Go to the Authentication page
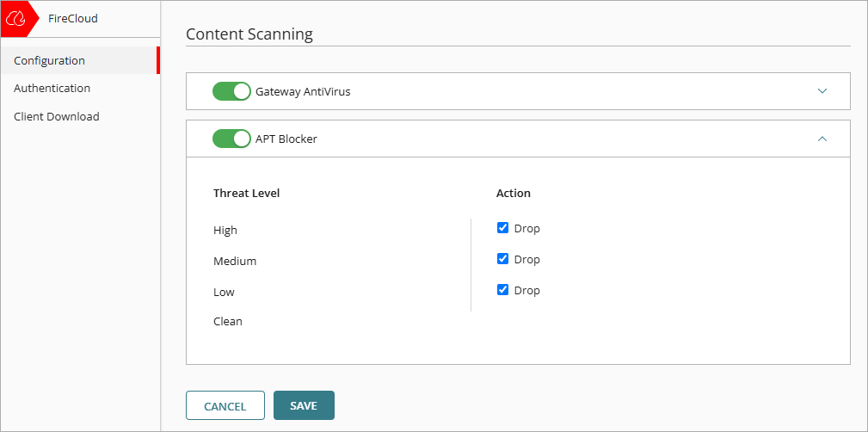Image resolution: width=868 pixels, height=432 pixels. pyautogui.click(x=52, y=88)
